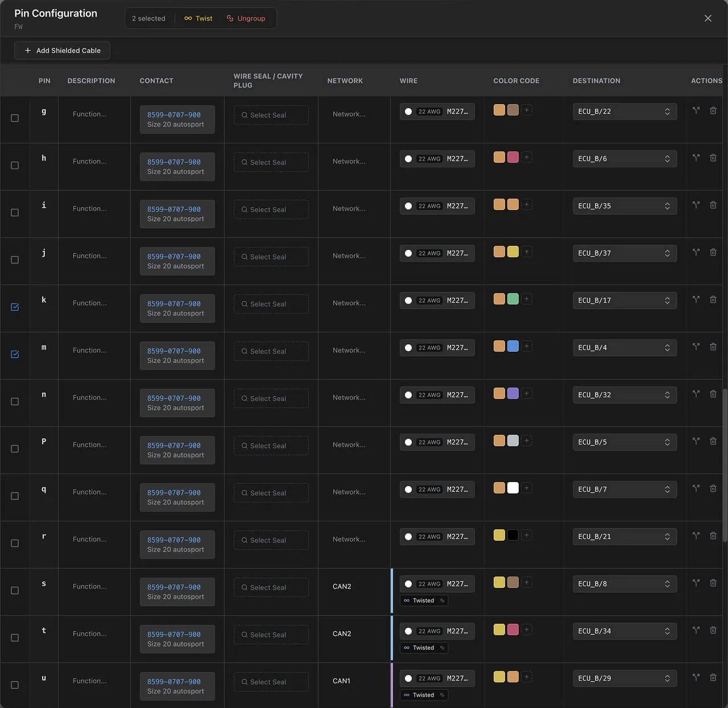The height and width of the screenshot is (708, 728).
Task: Open the ECU_B/22 destination dropdown
Action: 624,112
